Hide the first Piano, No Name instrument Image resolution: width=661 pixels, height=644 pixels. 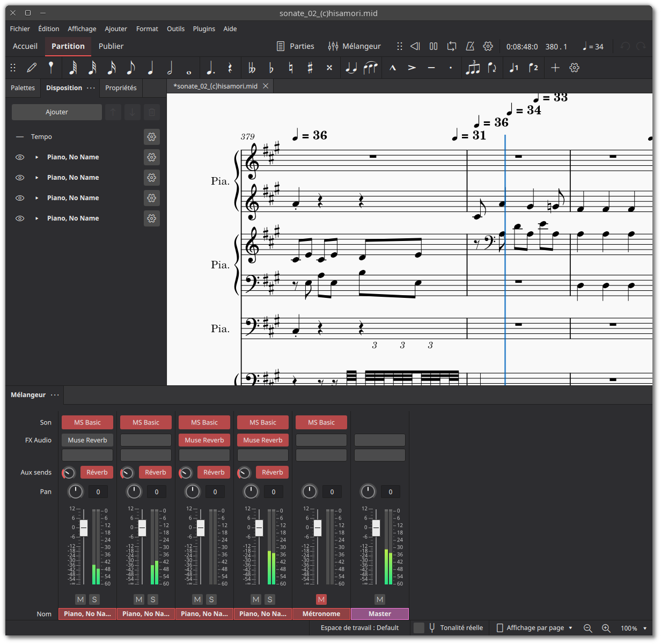click(20, 157)
